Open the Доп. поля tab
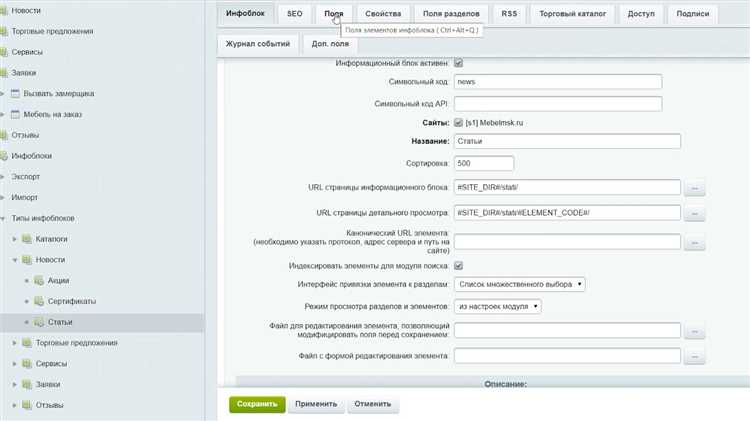The image size is (750, 421). [330, 44]
